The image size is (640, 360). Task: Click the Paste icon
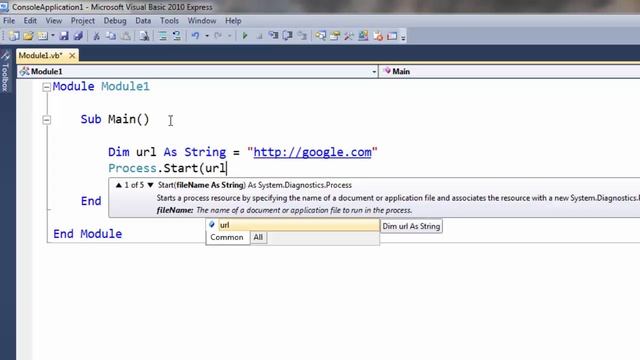pyautogui.click(x=126, y=36)
